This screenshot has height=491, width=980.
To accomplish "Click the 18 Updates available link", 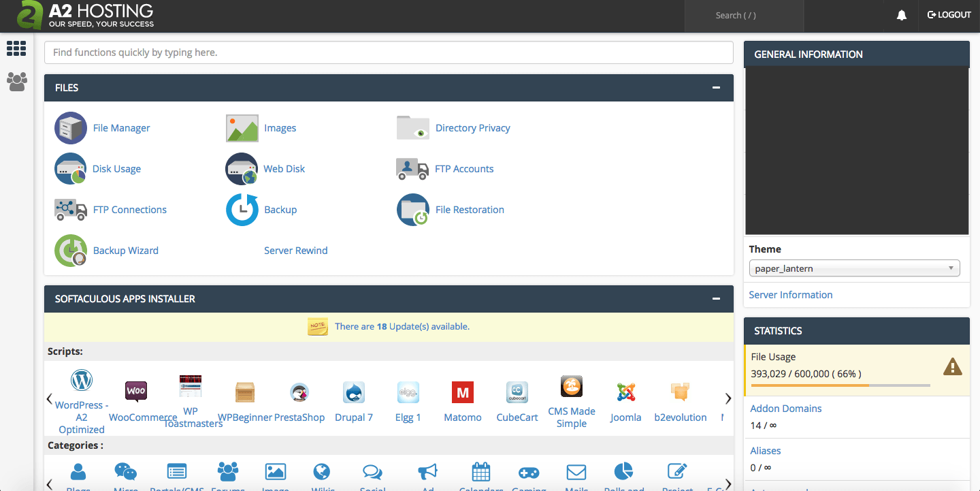I will (x=402, y=326).
